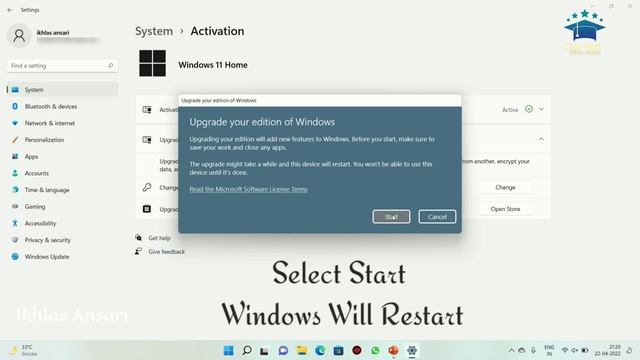Click the ENG IN language indicator
The image size is (640, 360).
tap(549, 351)
